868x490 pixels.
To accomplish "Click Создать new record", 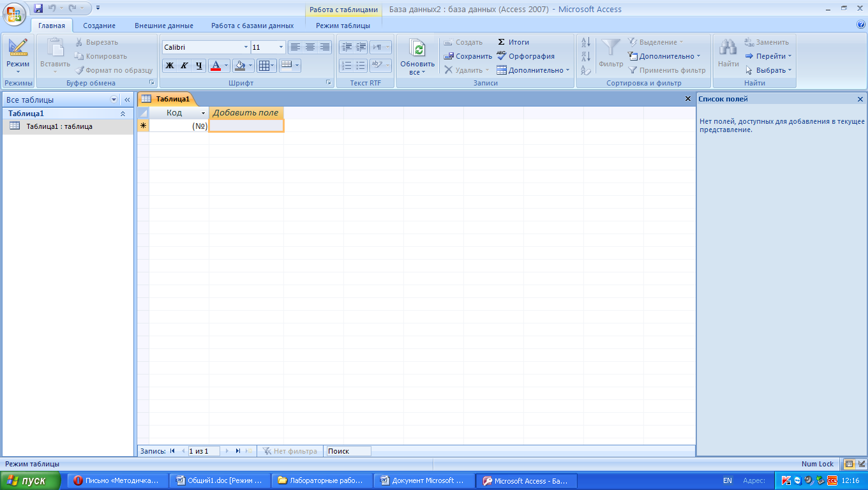I will 463,42.
